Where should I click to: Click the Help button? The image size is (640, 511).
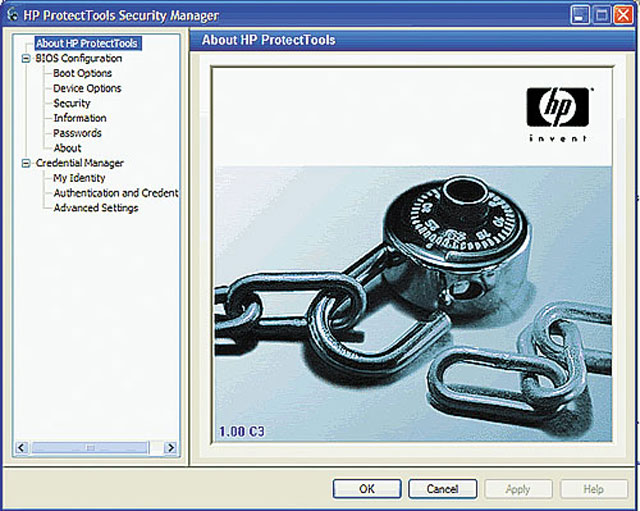point(593,489)
